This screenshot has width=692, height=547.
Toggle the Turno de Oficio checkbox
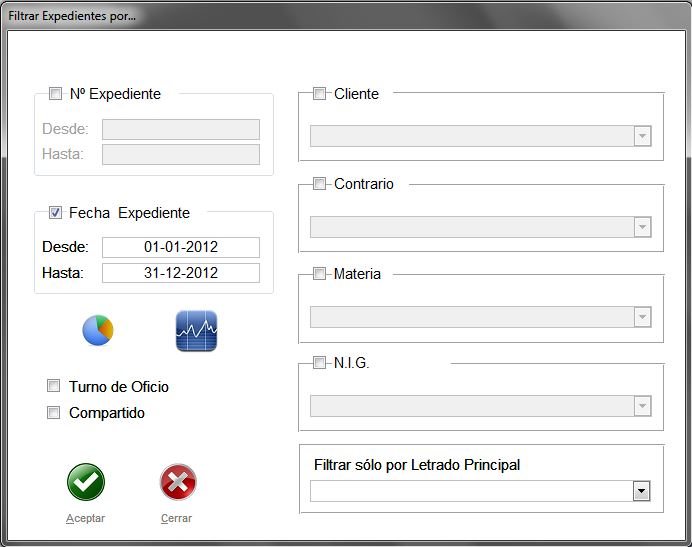[x=54, y=386]
